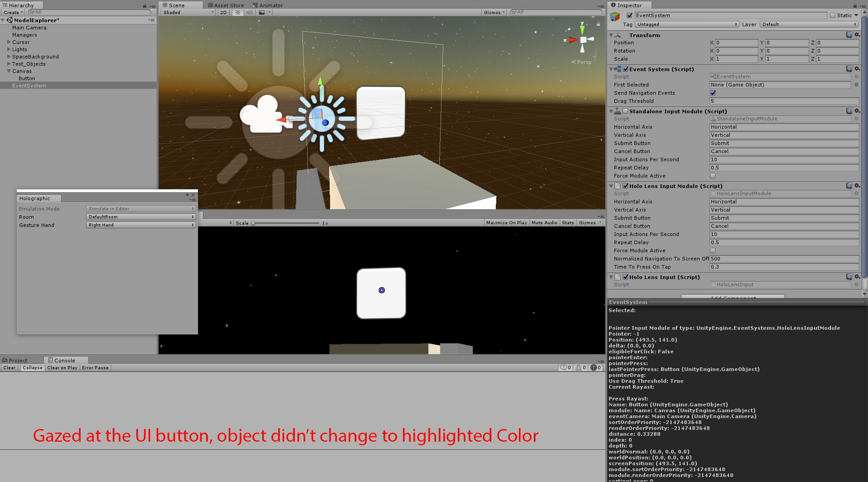Open the Emulation Mode dropdown in Holographic window

[141, 208]
